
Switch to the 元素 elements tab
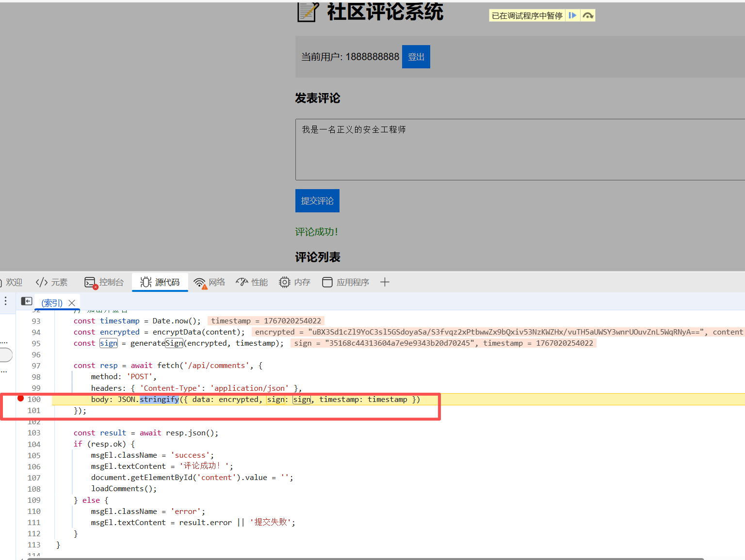51,282
